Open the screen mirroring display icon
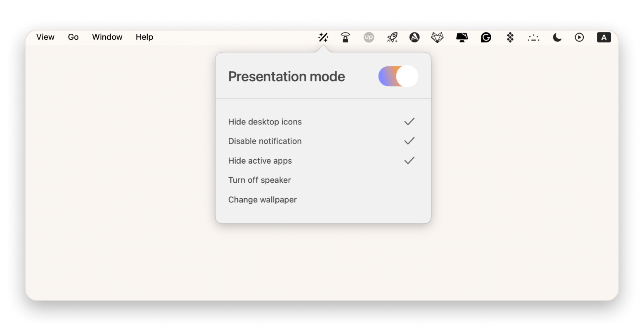This screenshot has width=644, height=334. [462, 37]
